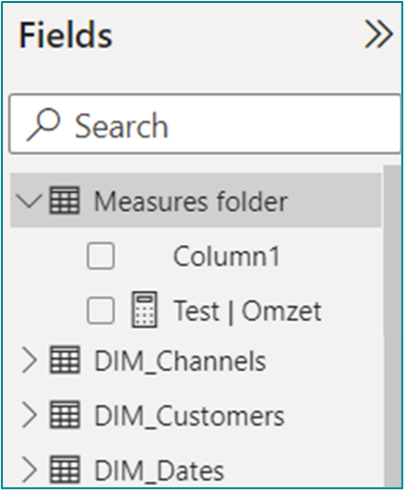
Task: Collapse the Fields pane with double-chevron icon
Action: [379, 34]
